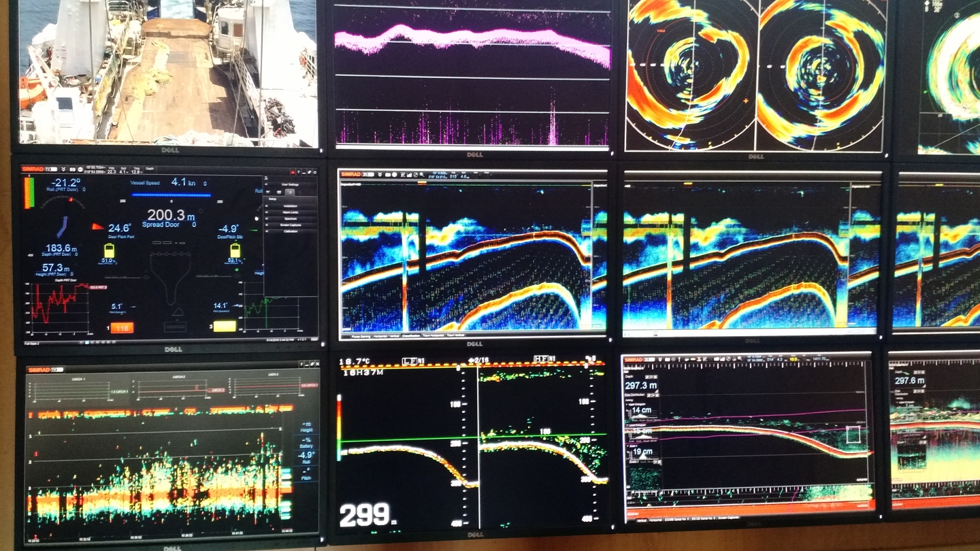Screen dimensions: 980x551
Task: Click the red door pitch port arrow indicator
Action: coord(99,227)
